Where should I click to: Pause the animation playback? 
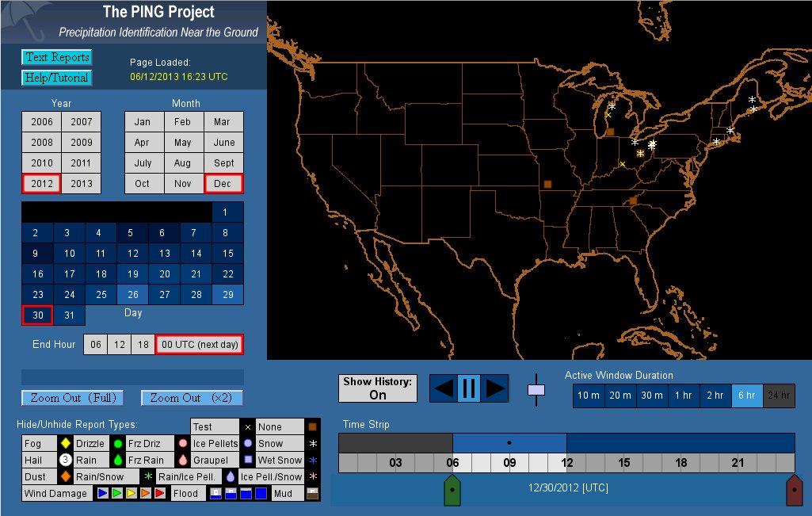(x=469, y=388)
